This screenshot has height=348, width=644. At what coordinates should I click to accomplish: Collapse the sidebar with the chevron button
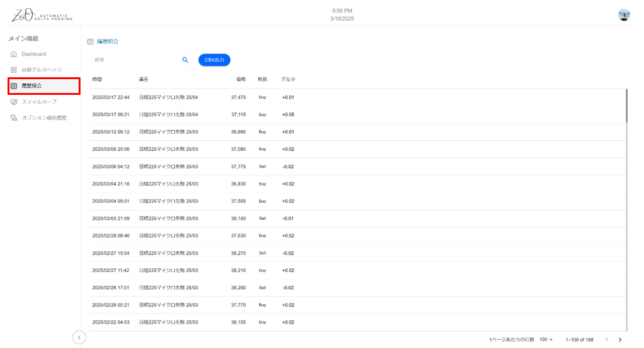click(x=79, y=338)
